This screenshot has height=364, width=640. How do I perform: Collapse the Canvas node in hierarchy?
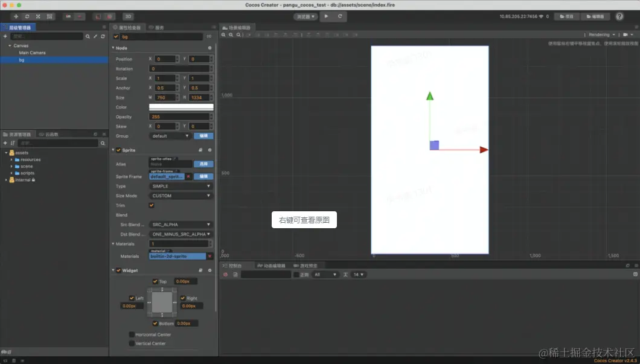(10, 46)
